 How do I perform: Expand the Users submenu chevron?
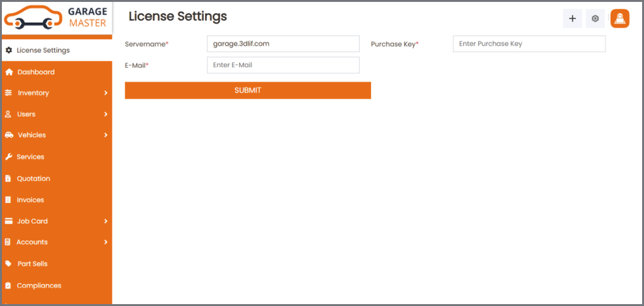pyautogui.click(x=106, y=114)
